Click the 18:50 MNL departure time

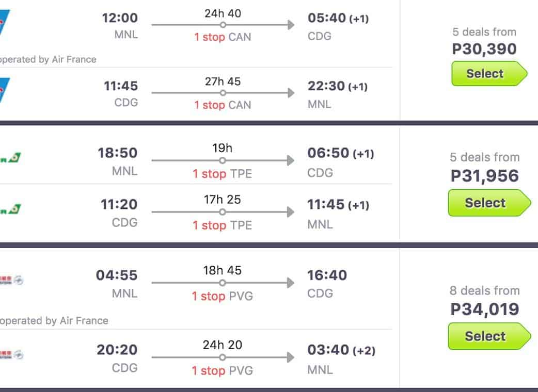click(118, 153)
